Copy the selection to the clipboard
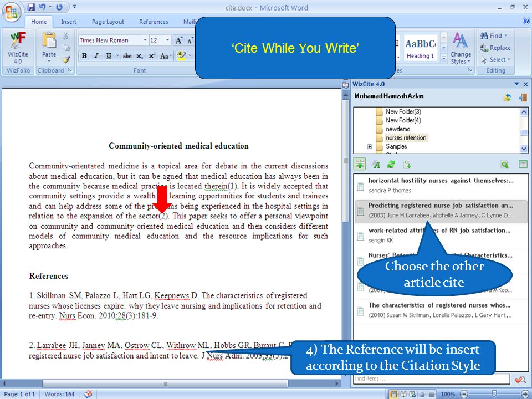The image size is (532, 399). 66,48
